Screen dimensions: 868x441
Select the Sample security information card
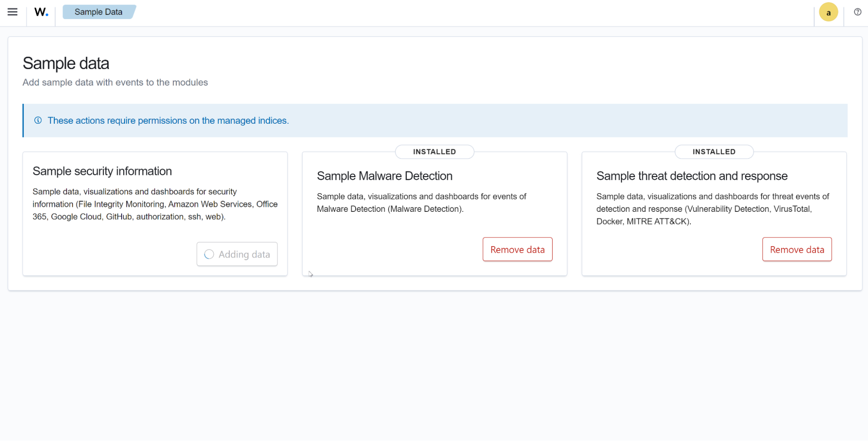155,213
